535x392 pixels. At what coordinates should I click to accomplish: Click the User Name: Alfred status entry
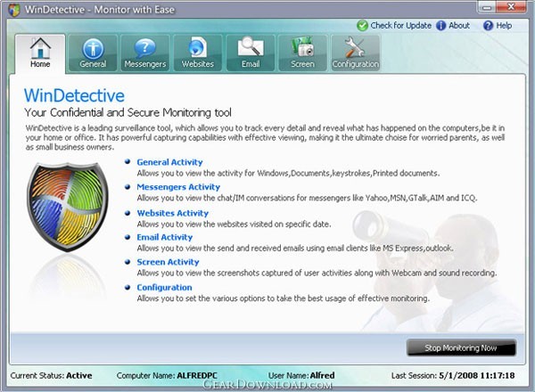click(x=301, y=376)
